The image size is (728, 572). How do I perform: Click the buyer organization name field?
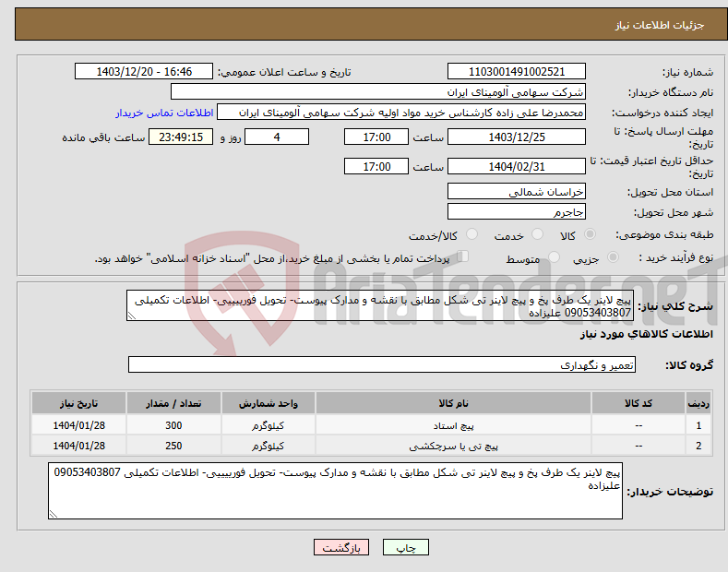378,92
